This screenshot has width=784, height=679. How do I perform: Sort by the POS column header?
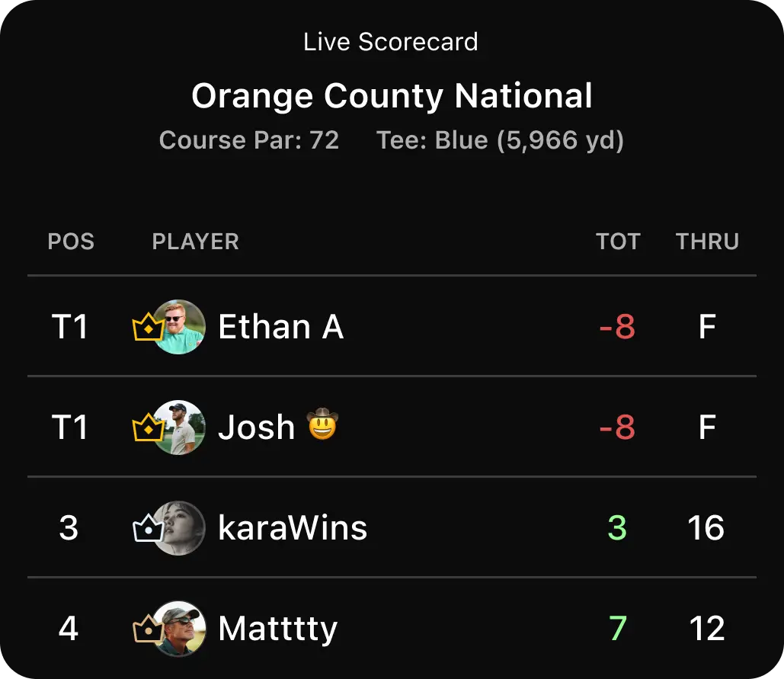[71, 242]
